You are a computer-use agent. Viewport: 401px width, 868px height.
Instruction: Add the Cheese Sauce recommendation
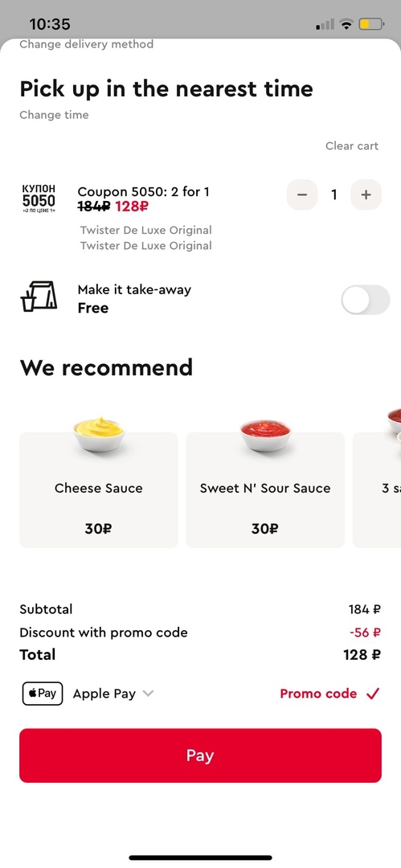(99, 490)
